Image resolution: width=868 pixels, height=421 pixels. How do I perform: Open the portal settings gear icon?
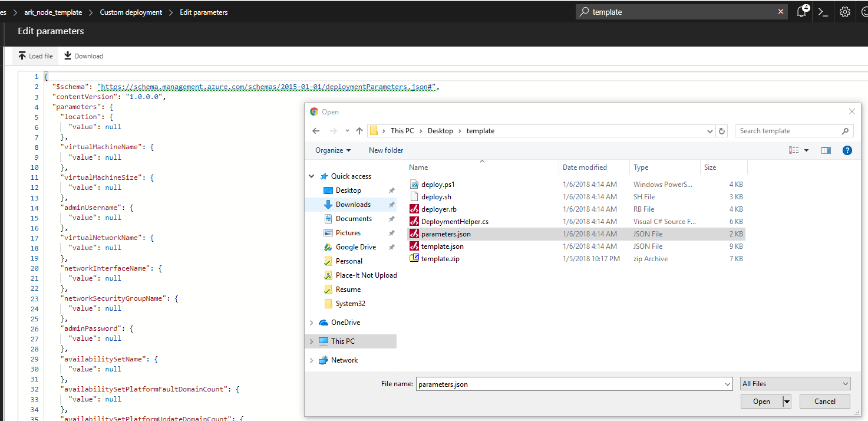[845, 12]
